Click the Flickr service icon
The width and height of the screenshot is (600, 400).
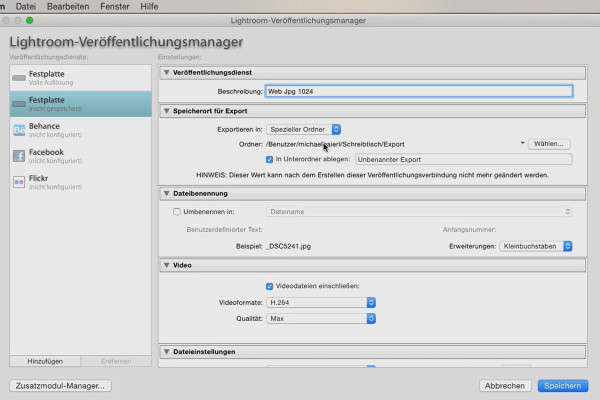(x=19, y=182)
